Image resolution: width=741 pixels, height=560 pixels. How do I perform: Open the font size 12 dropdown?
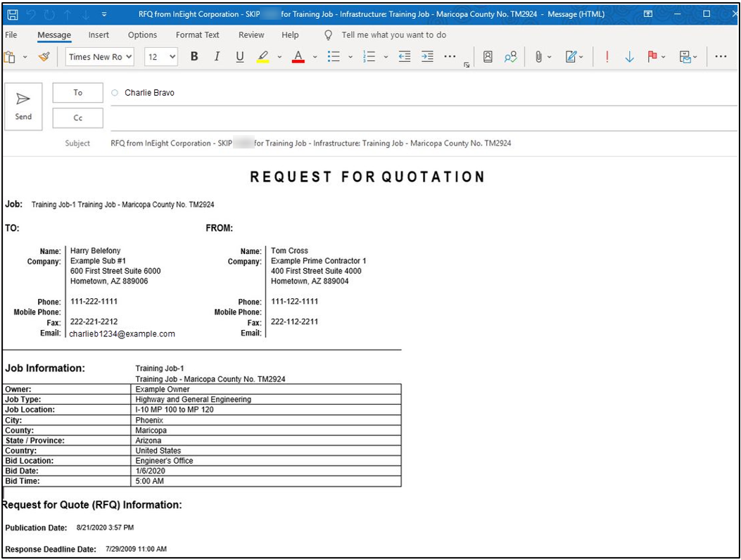coord(160,57)
